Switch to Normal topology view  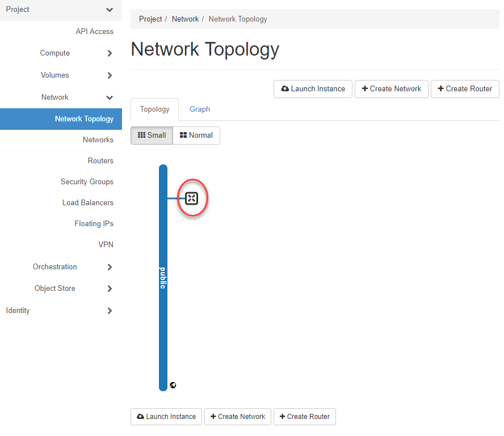tap(196, 136)
